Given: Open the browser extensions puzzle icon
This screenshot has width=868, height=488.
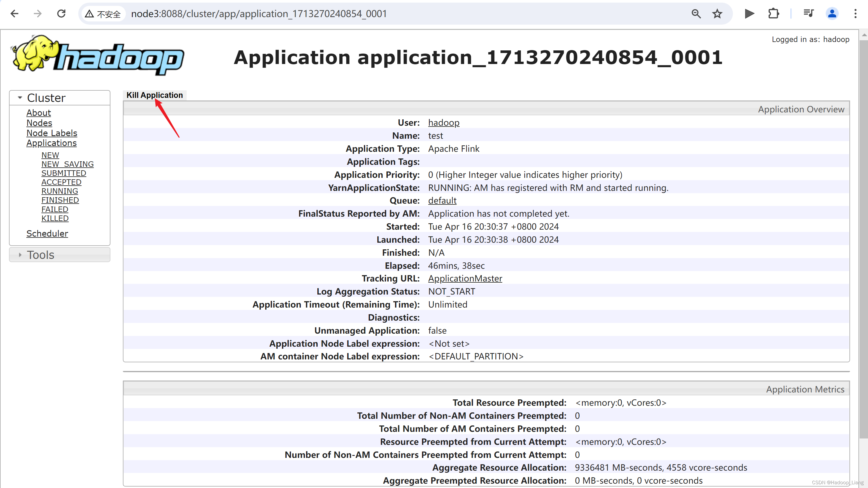Looking at the screenshot, I should [x=773, y=14].
